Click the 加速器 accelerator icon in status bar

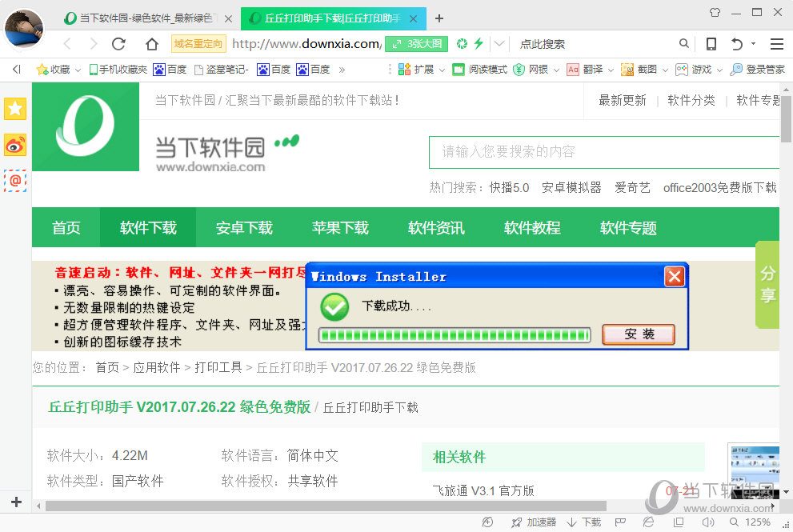tap(542, 522)
